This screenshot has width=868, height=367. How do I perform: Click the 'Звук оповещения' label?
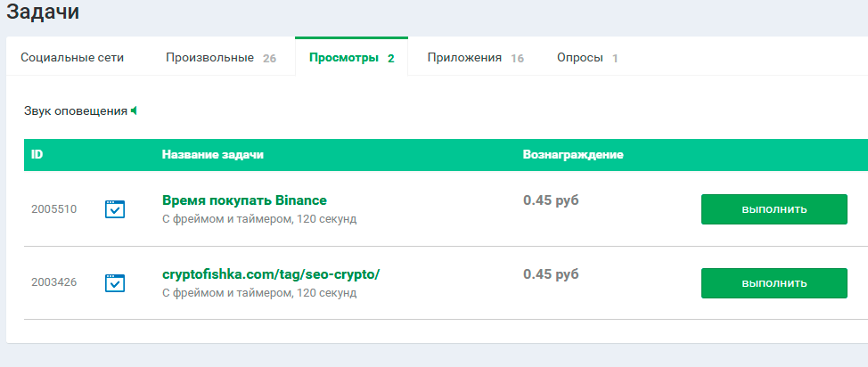[76, 111]
